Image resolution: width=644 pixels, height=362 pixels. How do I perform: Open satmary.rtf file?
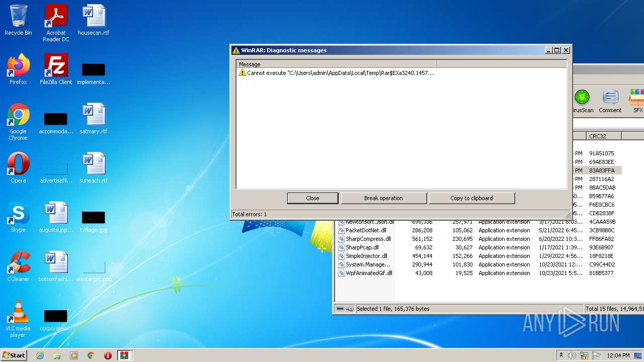[94, 119]
